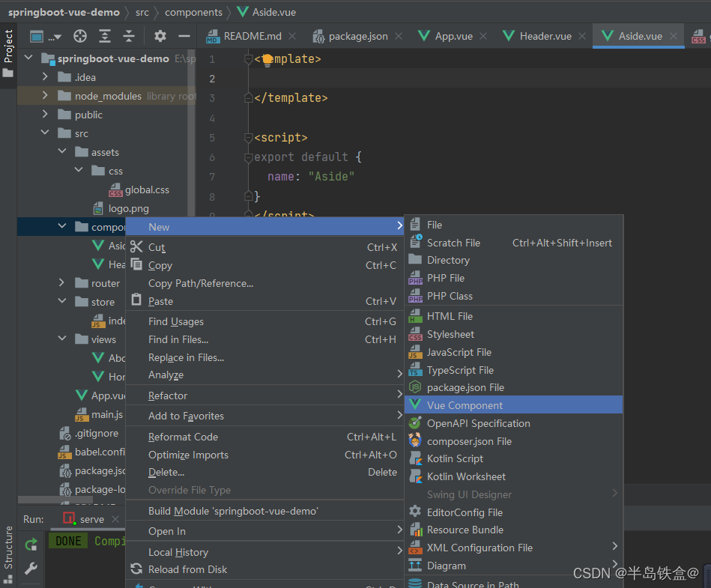Open XML Configuration File submenu
Viewport: 711px width, 588px height.
point(514,548)
